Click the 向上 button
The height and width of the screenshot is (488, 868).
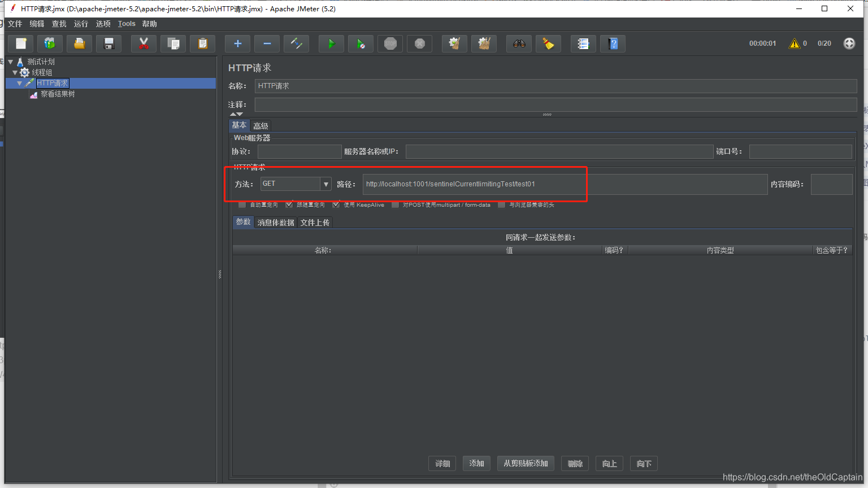click(610, 464)
